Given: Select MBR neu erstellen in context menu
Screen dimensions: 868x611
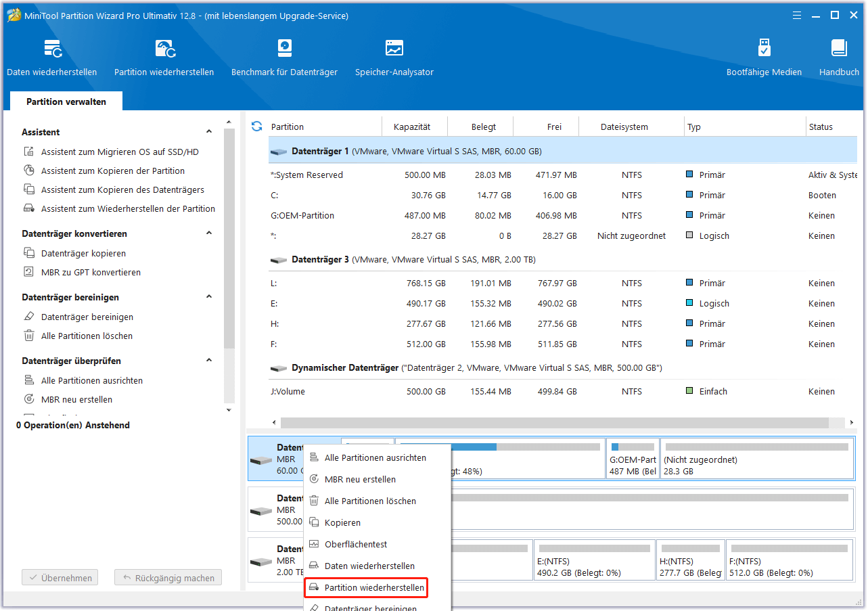Looking at the screenshot, I should coord(378,480).
